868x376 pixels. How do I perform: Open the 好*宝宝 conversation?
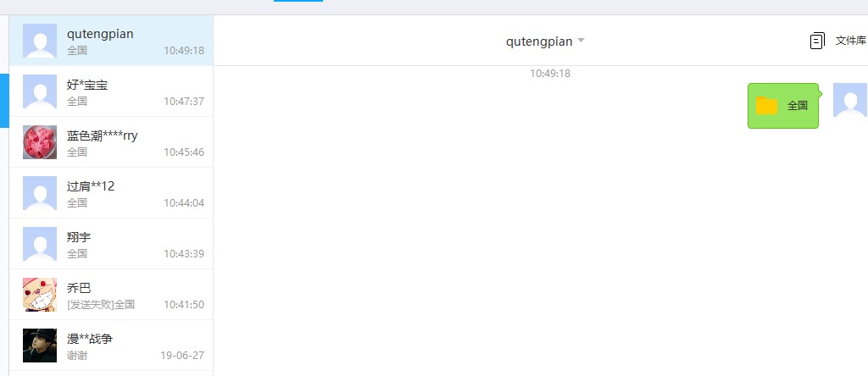tap(111, 91)
